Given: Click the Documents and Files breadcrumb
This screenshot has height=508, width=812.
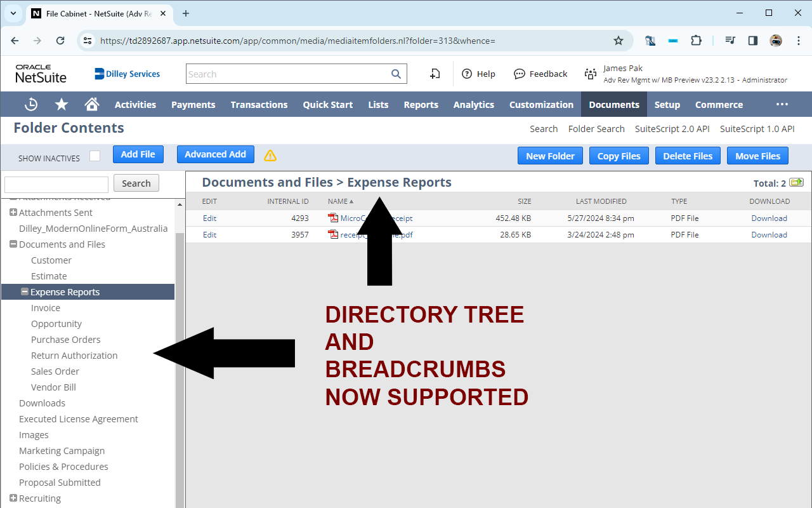Looking at the screenshot, I should [x=267, y=182].
